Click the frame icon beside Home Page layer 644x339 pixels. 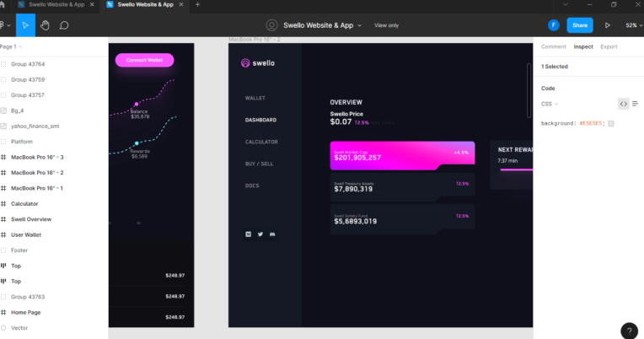coord(3,312)
